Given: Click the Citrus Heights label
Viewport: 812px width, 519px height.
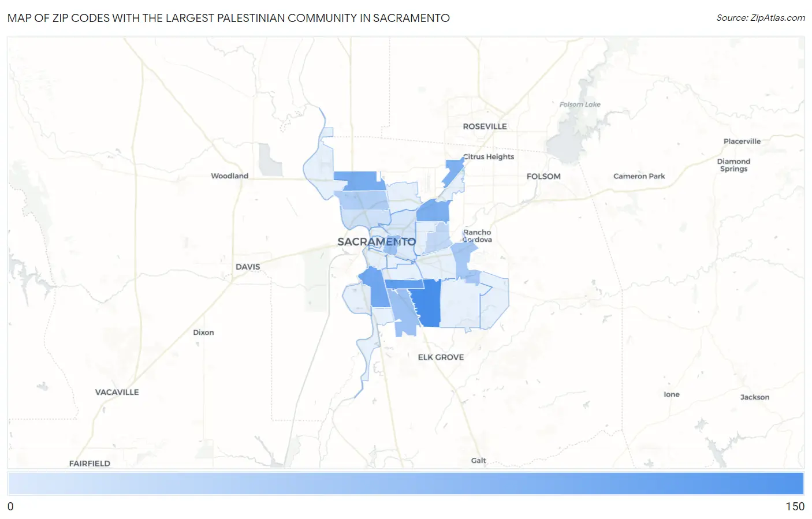Looking at the screenshot, I should click(x=489, y=156).
